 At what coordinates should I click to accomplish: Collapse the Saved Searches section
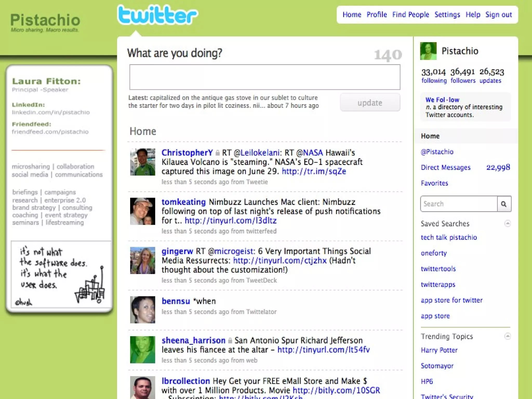[x=508, y=223]
